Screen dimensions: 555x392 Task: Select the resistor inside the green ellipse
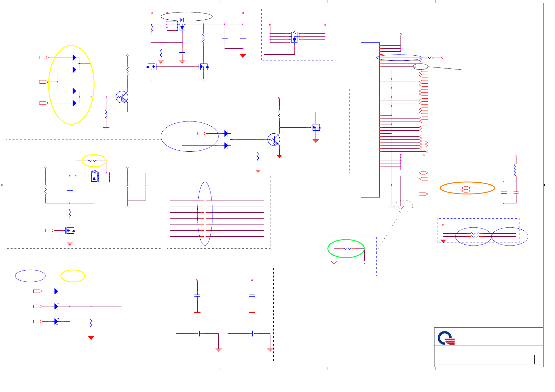(348, 248)
